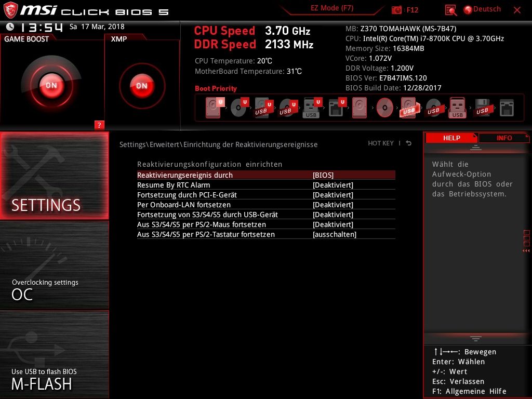
Task: Change the USB-Gerät wake value [Deaktiviert]
Action: 333,215
